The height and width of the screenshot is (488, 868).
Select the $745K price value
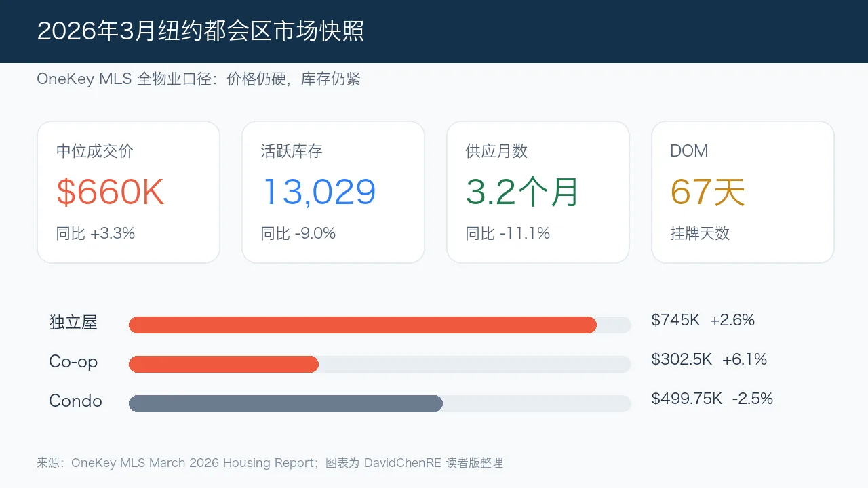tap(675, 320)
